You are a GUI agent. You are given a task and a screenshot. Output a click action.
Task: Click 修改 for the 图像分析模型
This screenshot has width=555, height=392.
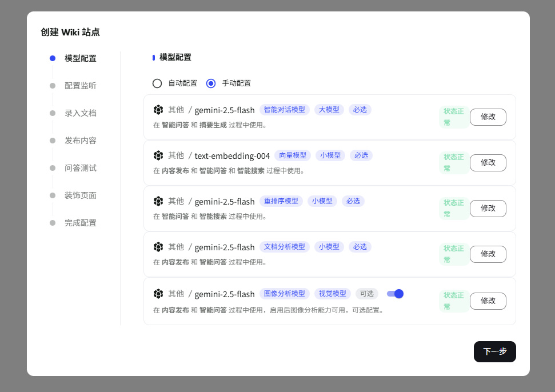click(x=488, y=301)
